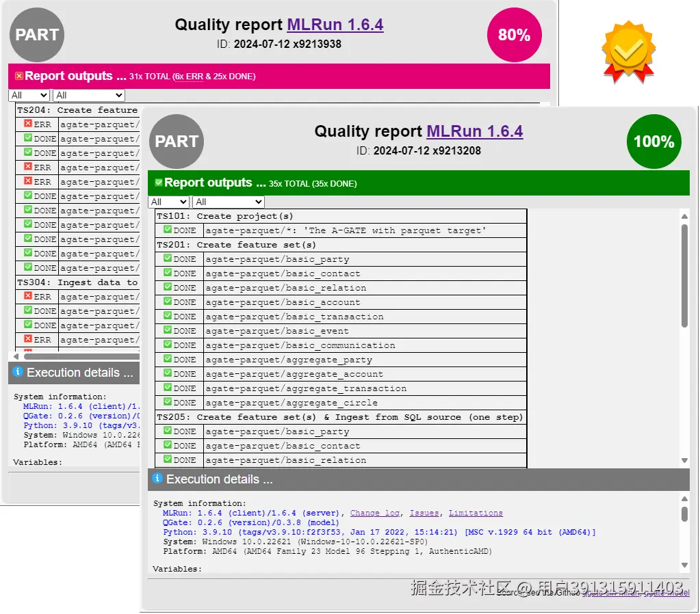Collapse the pink Report outputs header
700x614 pixels.
(279, 77)
